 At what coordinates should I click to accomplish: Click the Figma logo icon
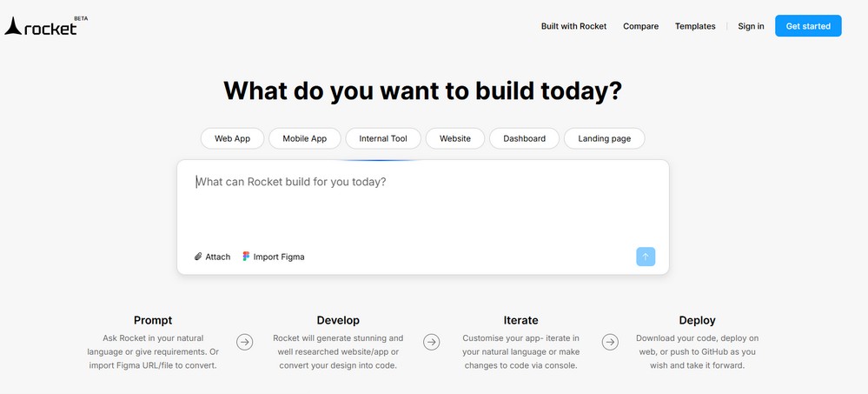246,256
